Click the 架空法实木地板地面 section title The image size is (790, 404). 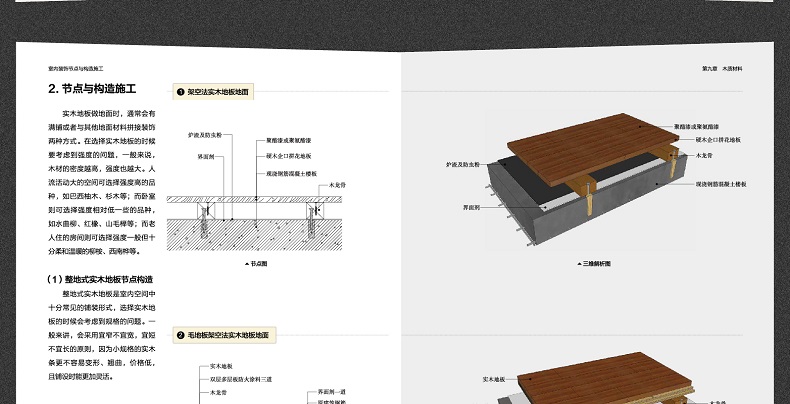(x=218, y=91)
